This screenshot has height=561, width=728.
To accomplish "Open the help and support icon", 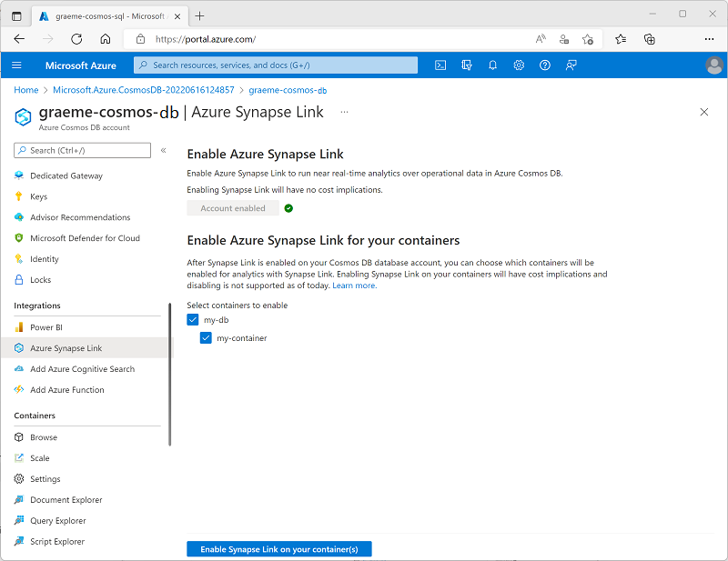I will [x=543, y=65].
